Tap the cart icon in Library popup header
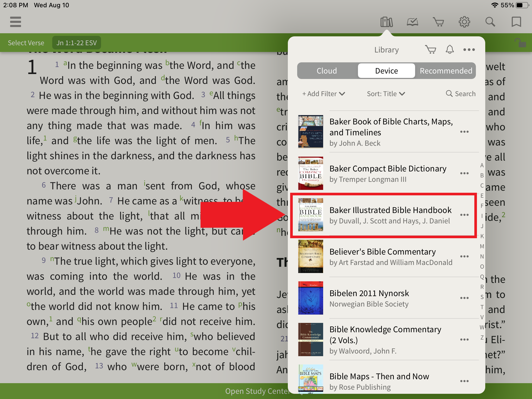Image resolution: width=532 pixels, height=399 pixels. (431, 49)
